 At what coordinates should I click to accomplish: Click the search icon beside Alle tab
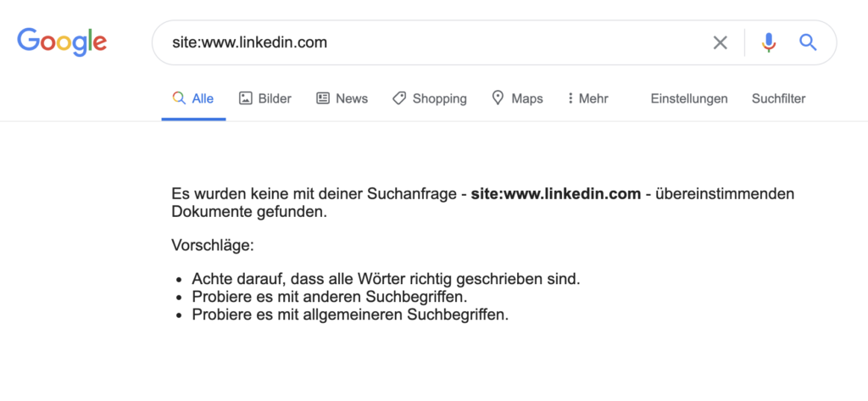179,98
